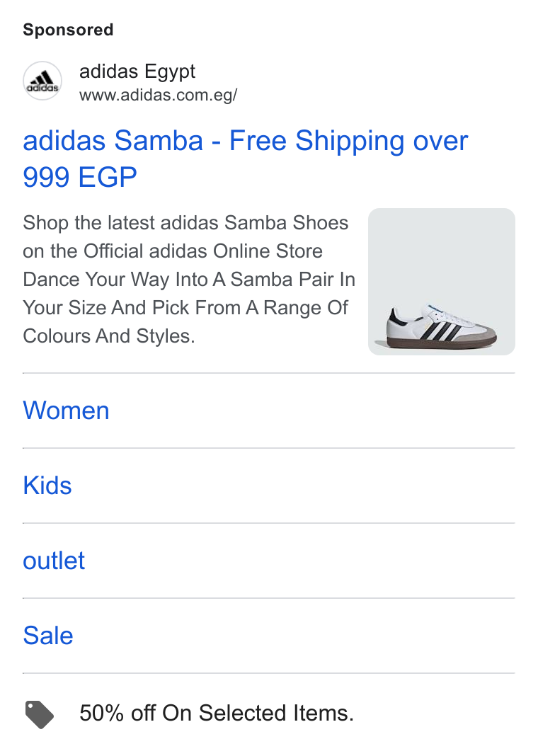This screenshot has height=756, width=538.
Task: Click the price tag promotion icon
Action: point(39,714)
